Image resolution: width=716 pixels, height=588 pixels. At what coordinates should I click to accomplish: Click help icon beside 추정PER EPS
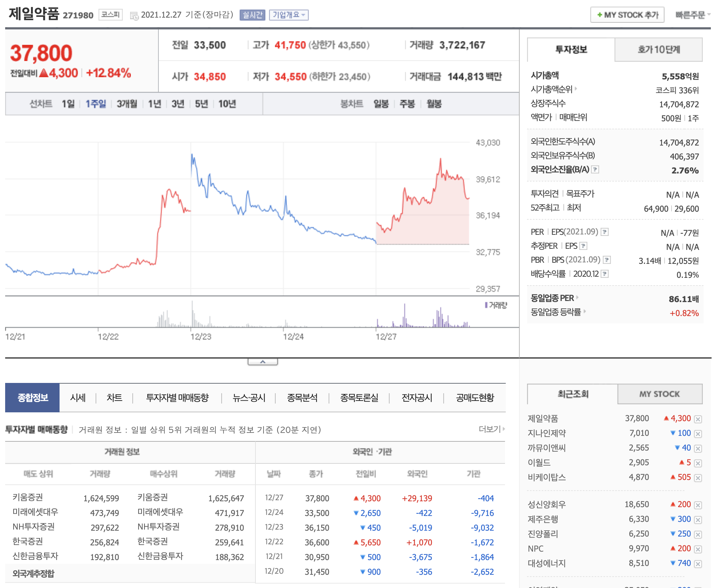[583, 246]
